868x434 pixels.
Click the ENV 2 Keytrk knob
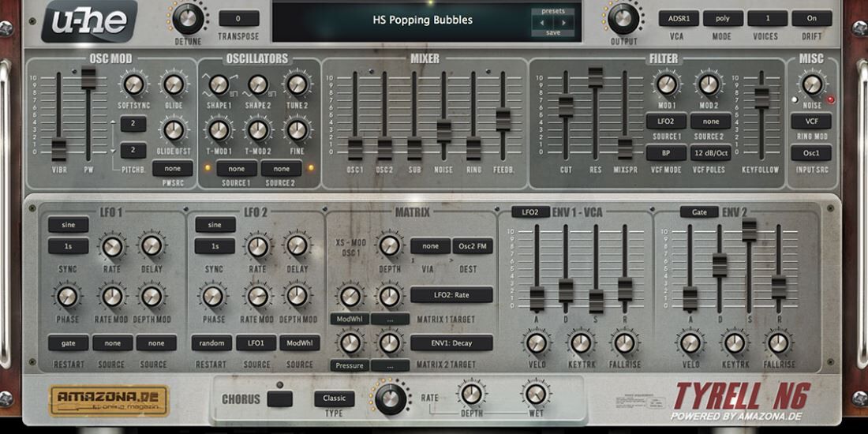point(735,342)
